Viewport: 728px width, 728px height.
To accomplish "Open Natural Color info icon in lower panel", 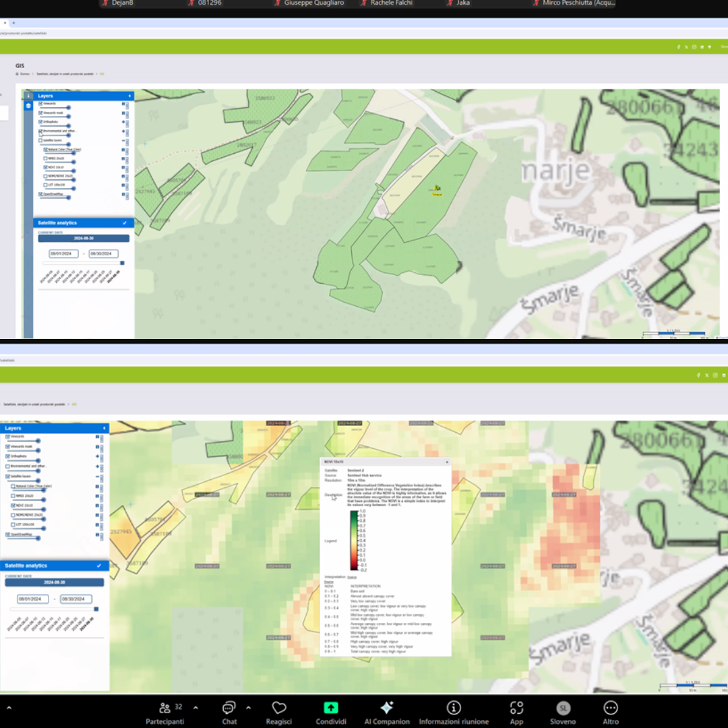I will [x=98, y=487].
